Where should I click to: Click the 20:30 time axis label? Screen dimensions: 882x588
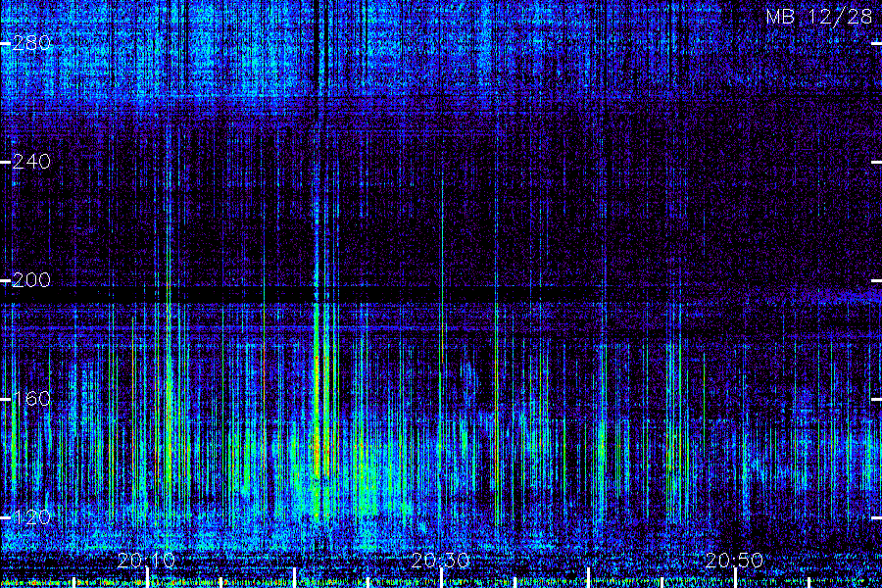click(x=440, y=561)
